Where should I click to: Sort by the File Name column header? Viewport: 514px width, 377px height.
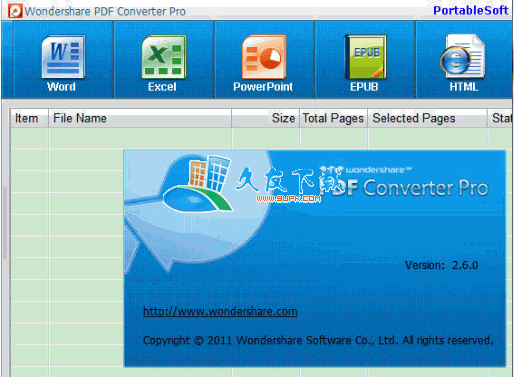tap(140, 118)
